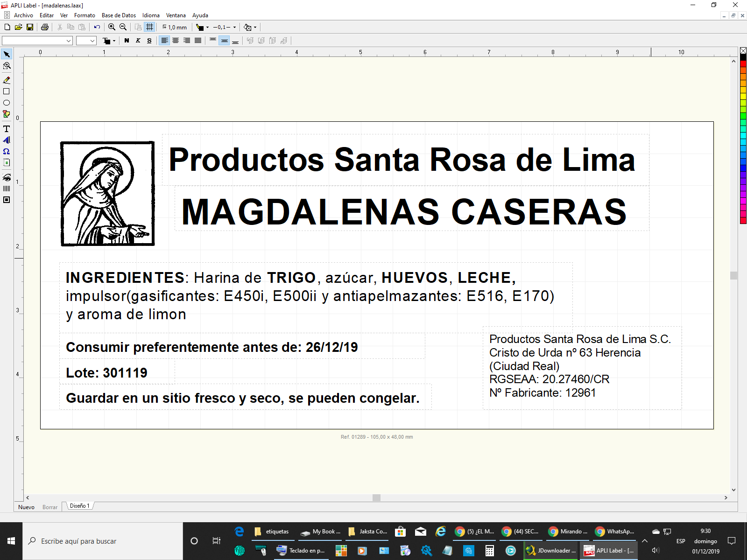Click the zoom in magnifier
This screenshot has width=747, height=560.
coord(112,27)
